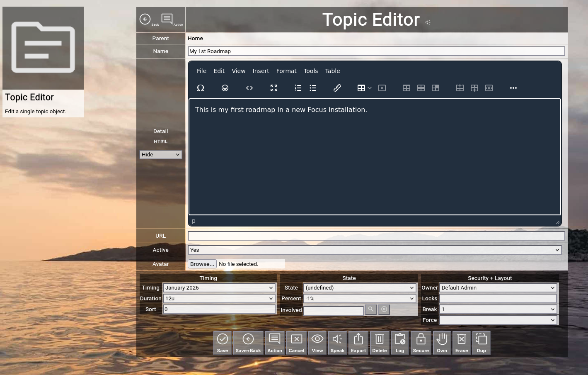Insert a special character with omega icon
The image size is (588, 375).
pyautogui.click(x=201, y=88)
